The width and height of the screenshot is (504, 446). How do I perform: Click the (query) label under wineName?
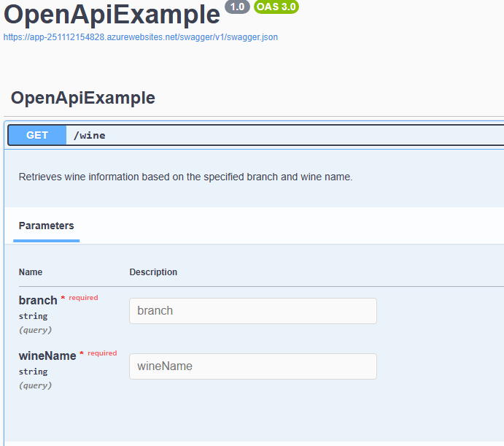(35, 385)
